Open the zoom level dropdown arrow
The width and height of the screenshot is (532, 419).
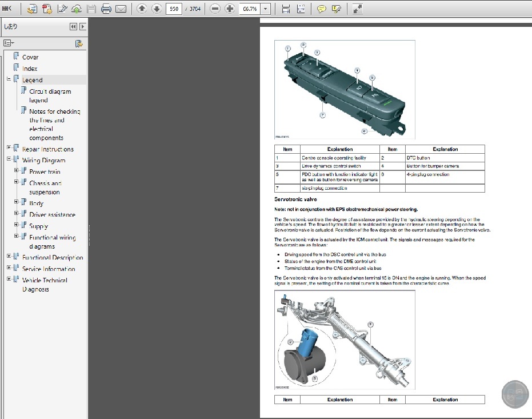click(x=265, y=9)
